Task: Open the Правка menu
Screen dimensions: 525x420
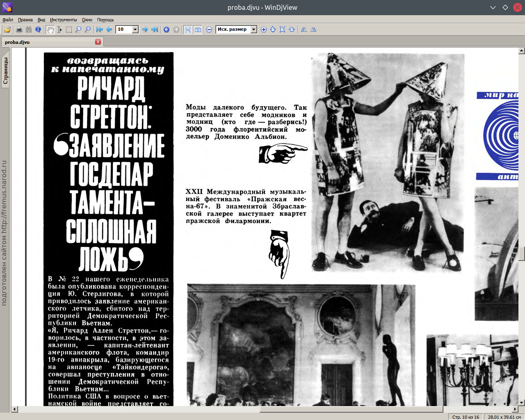Action: point(25,20)
